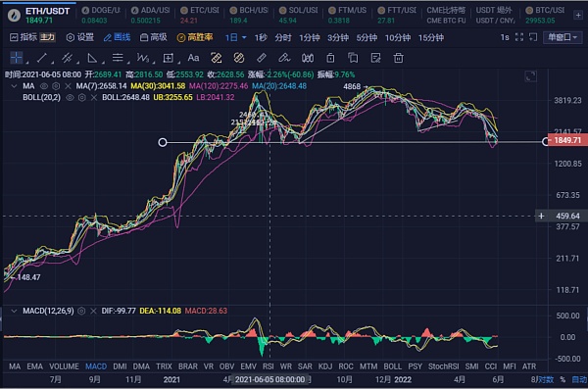Switch to the 分时 time-sharing view
The image size is (588, 389).
pyautogui.click(x=283, y=37)
